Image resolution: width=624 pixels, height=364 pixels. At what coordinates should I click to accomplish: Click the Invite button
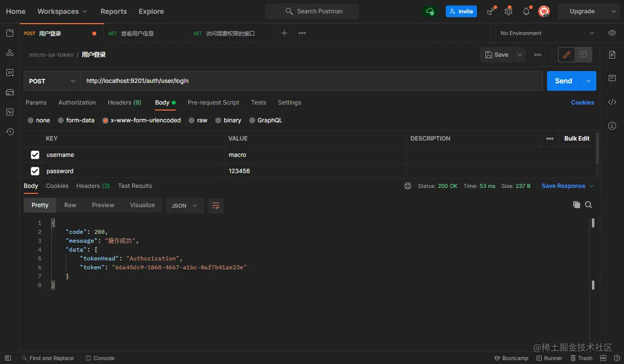click(461, 11)
